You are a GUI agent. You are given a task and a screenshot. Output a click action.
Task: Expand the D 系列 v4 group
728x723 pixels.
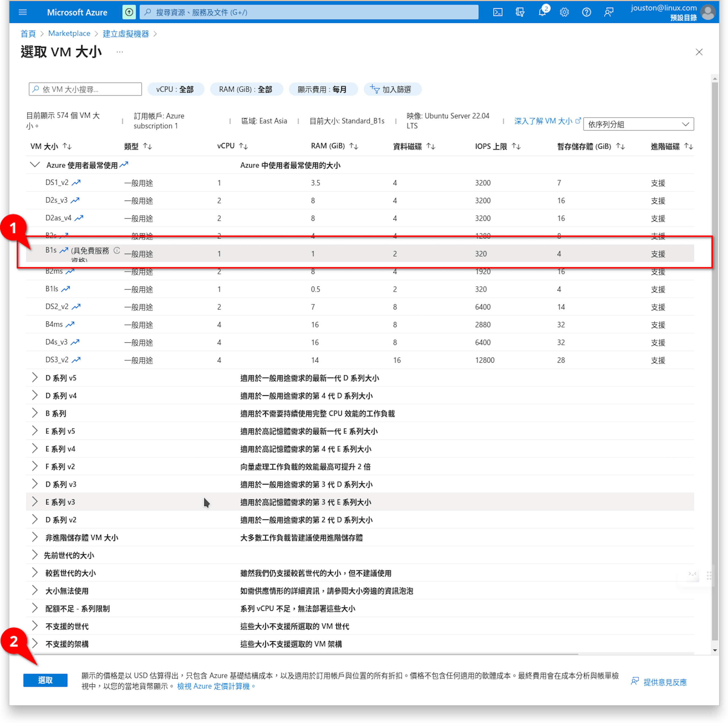(x=35, y=395)
